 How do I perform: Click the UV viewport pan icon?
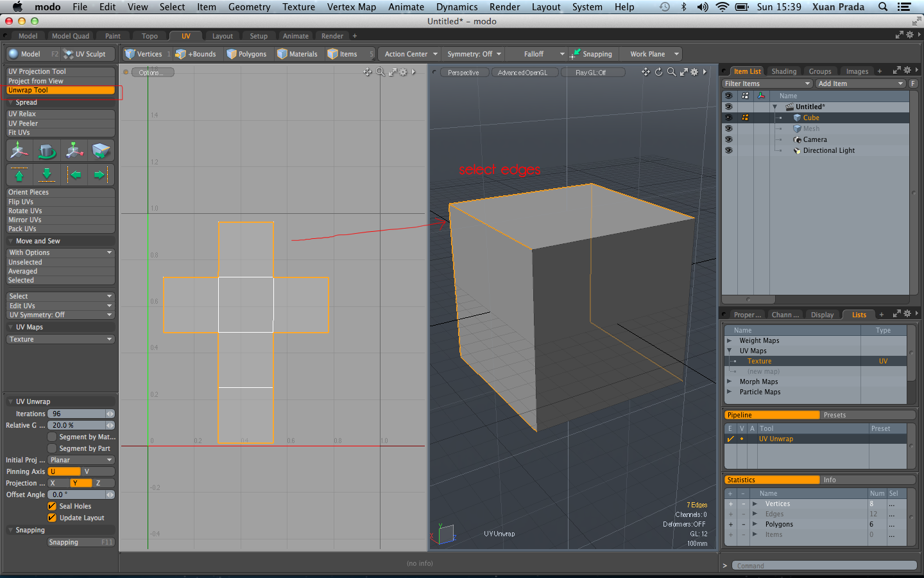(368, 72)
